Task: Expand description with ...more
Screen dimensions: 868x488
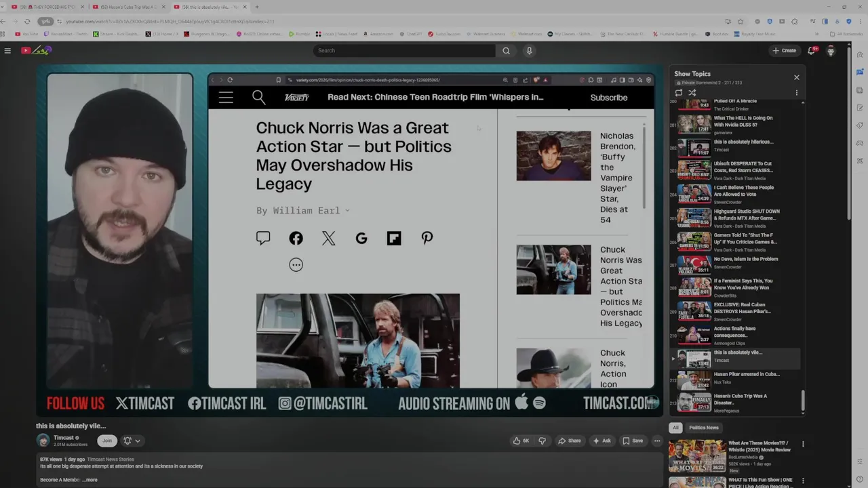Action: [x=90, y=480]
